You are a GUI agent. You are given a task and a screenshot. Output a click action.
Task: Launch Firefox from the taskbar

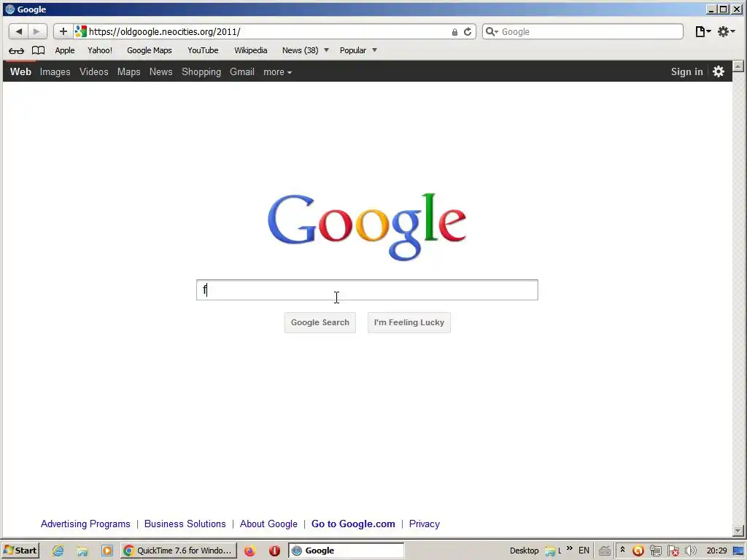pos(249,551)
